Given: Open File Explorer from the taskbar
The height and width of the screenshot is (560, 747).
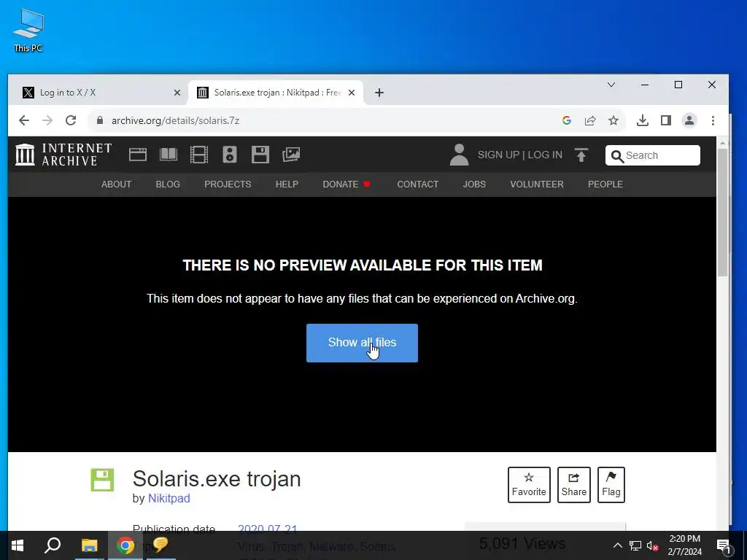Looking at the screenshot, I should click(89, 545).
